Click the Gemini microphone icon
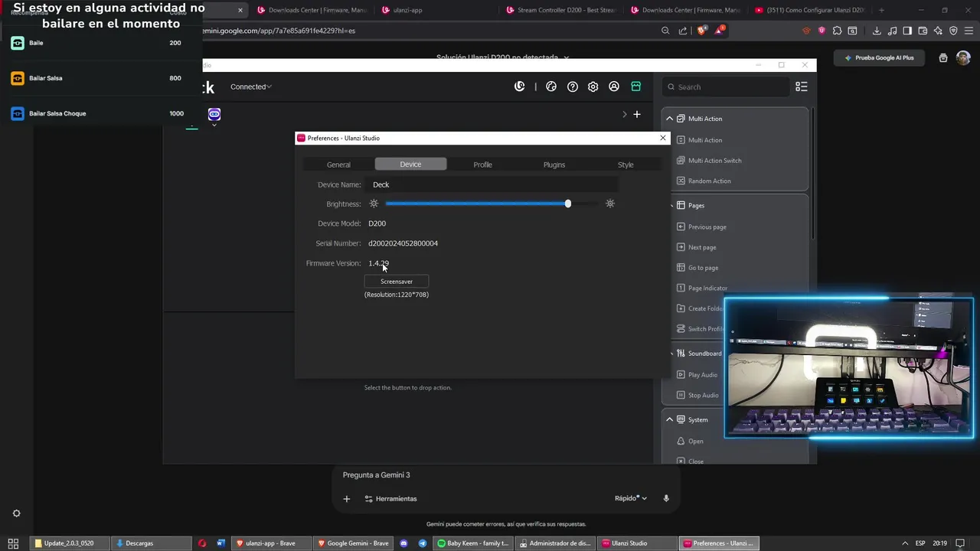Viewport: 980px width, 551px height. (666, 498)
